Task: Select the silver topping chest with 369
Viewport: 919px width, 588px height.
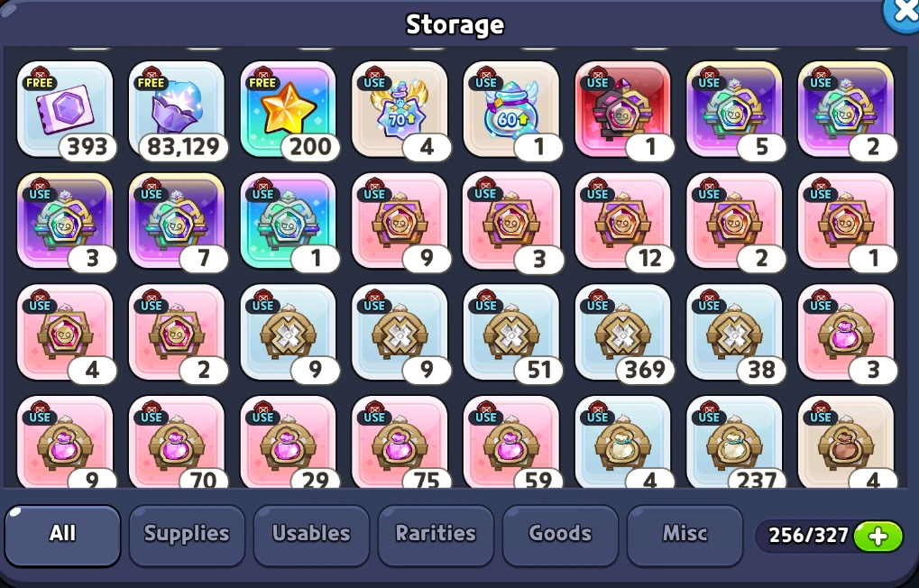Action: click(x=622, y=333)
